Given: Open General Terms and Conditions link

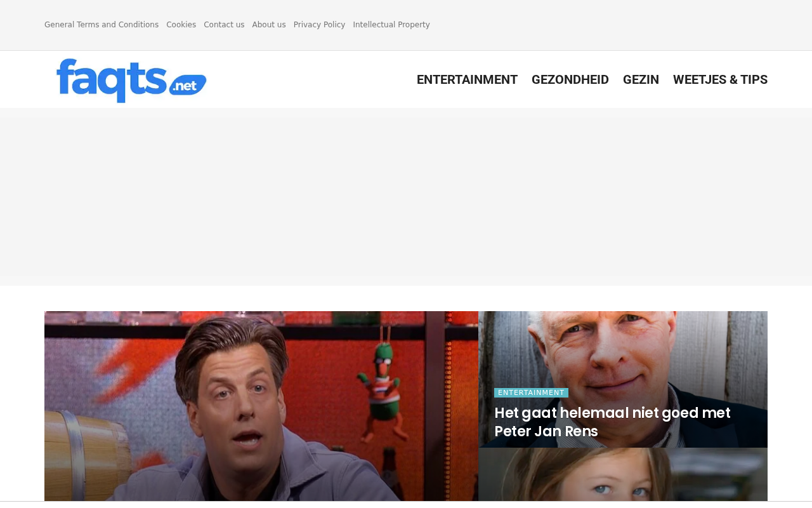Looking at the screenshot, I should coord(101,25).
